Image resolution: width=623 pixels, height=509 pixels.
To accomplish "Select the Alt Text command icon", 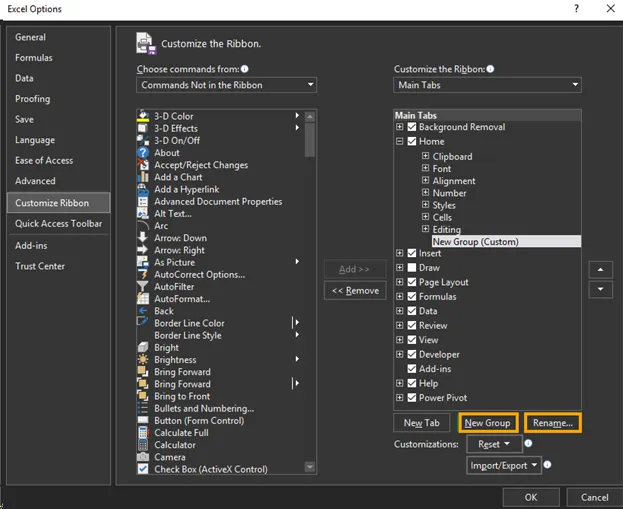I will click(143, 213).
